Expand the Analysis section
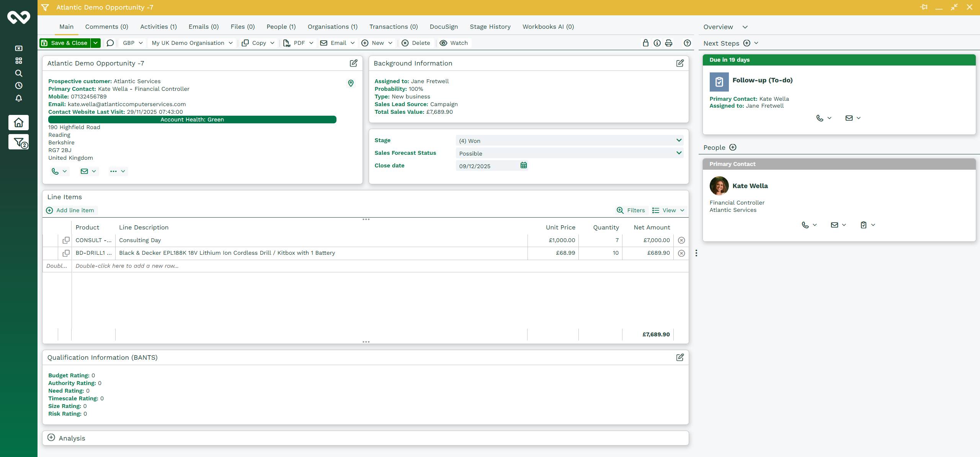 point(51,437)
